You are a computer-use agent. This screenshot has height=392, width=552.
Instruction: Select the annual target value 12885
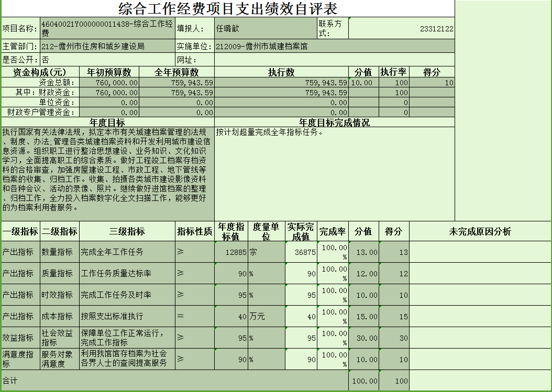(231, 252)
